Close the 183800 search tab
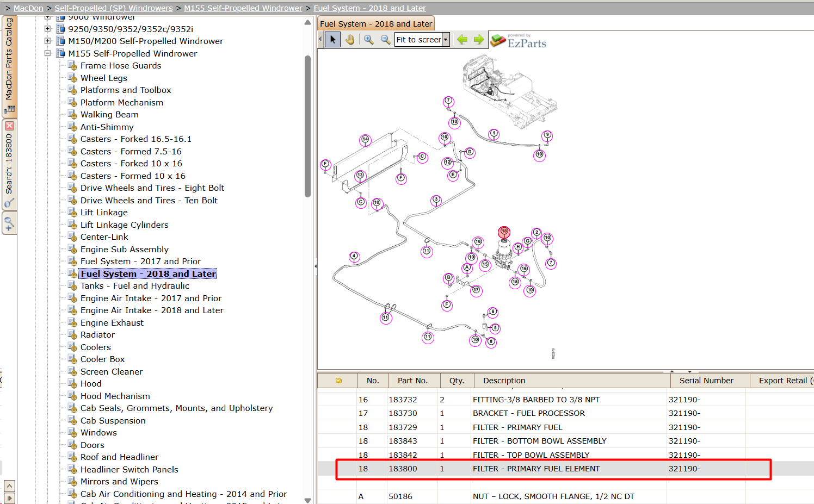 tap(9, 126)
